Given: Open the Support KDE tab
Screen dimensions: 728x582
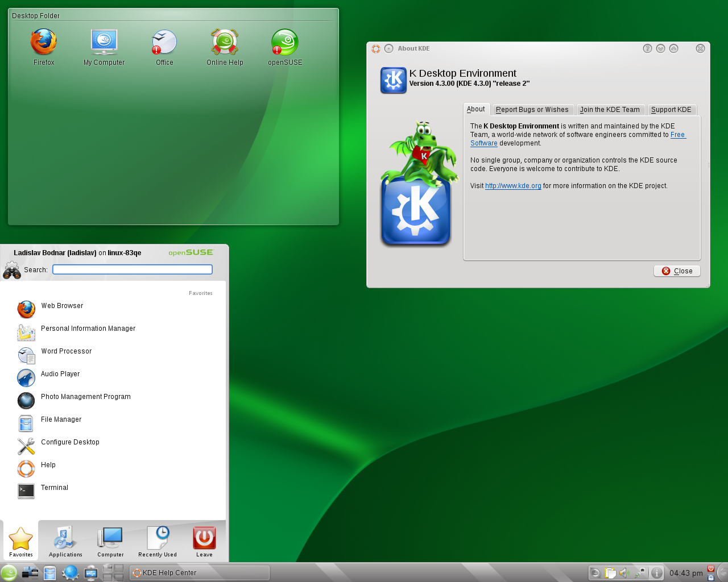Looking at the screenshot, I should (672, 110).
